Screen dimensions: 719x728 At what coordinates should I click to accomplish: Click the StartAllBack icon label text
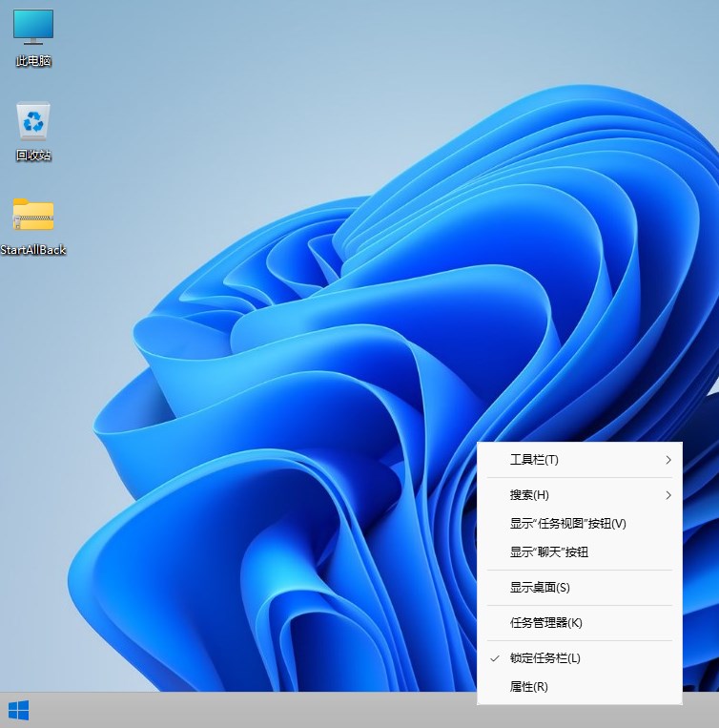coord(33,250)
